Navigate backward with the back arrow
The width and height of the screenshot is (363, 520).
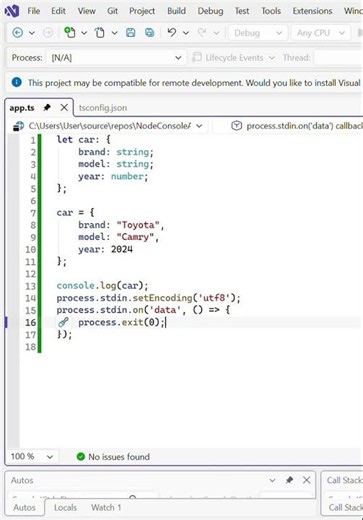[18, 33]
